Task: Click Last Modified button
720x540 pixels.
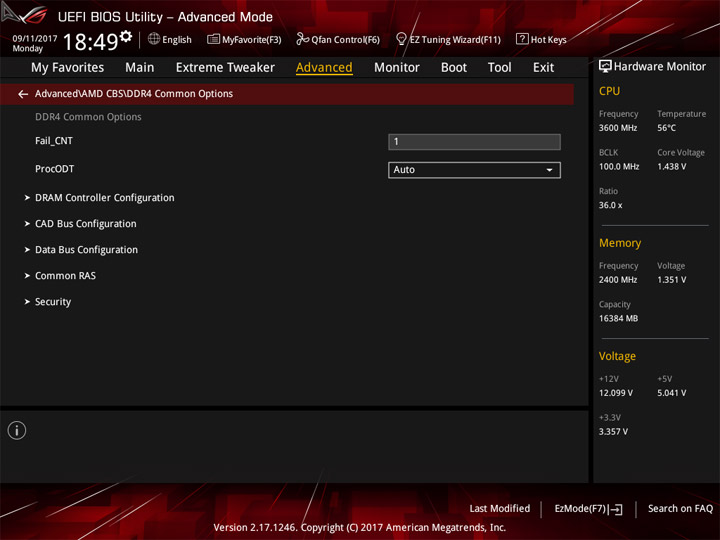Action: click(500, 509)
